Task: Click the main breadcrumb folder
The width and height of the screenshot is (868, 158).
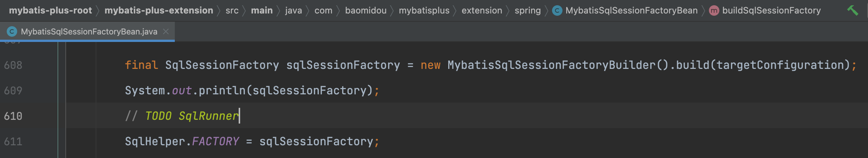Action: pos(262,10)
